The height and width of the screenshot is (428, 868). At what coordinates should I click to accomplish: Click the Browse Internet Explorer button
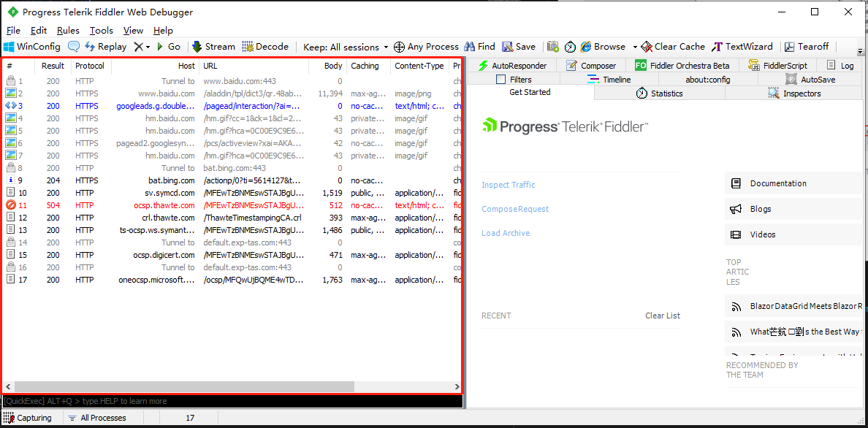click(603, 47)
